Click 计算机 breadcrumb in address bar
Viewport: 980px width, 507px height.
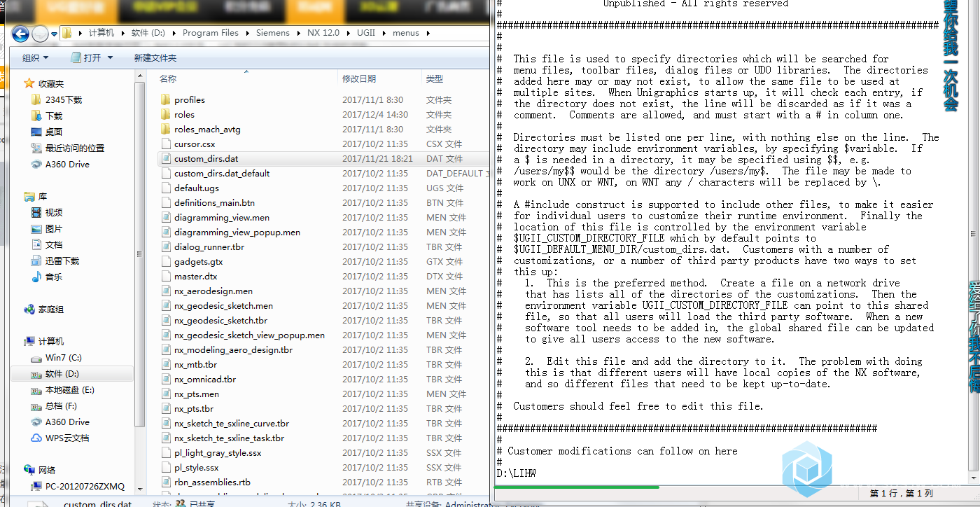pyautogui.click(x=101, y=33)
